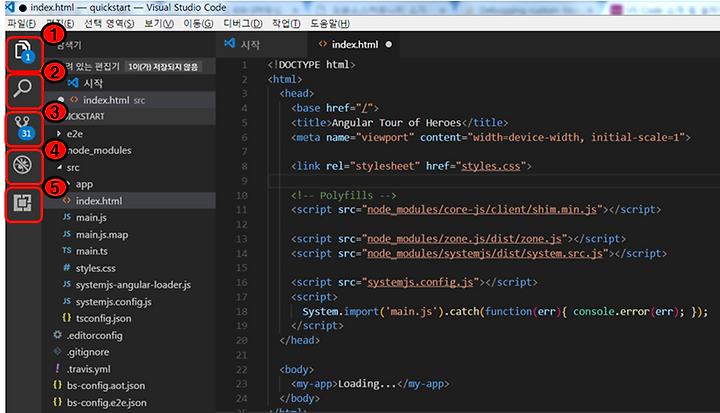Click diamond icon beside .gitignore
Screen dimensions: 720x413
tap(57, 351)
